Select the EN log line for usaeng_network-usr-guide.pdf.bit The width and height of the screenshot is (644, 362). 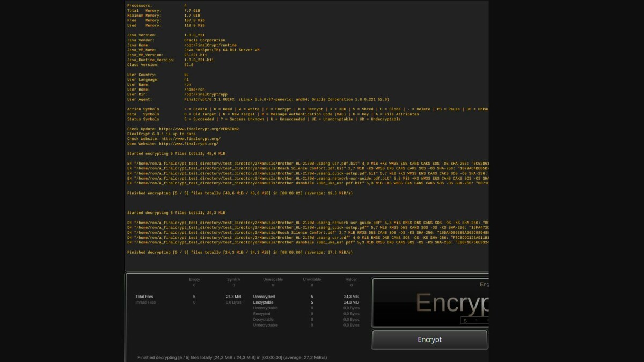[x=308, y=178]
